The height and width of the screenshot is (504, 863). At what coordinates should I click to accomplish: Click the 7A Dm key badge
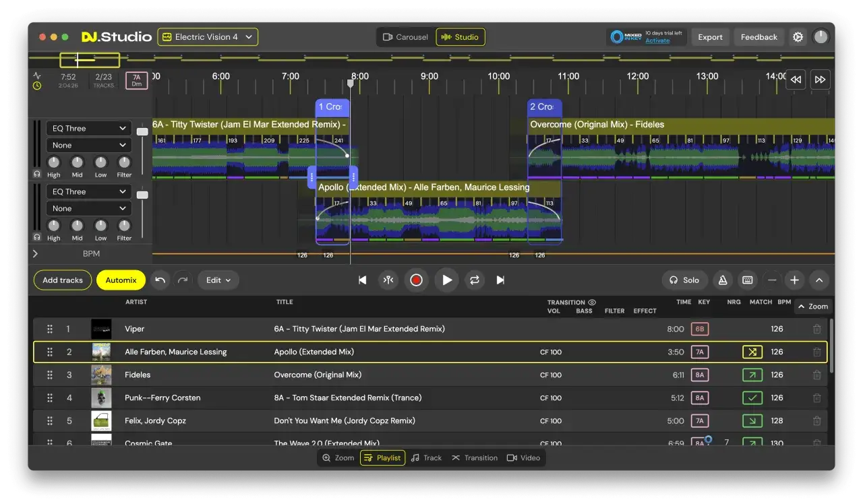(136, 80)
